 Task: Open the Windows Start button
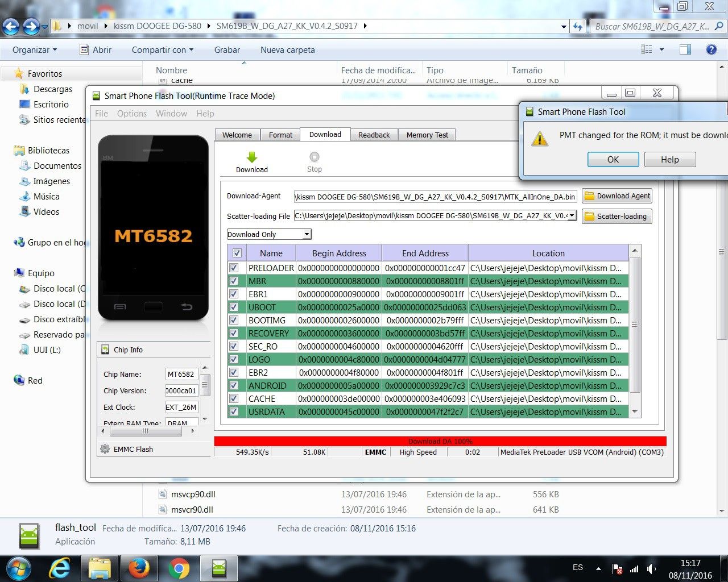pos(18,568)
